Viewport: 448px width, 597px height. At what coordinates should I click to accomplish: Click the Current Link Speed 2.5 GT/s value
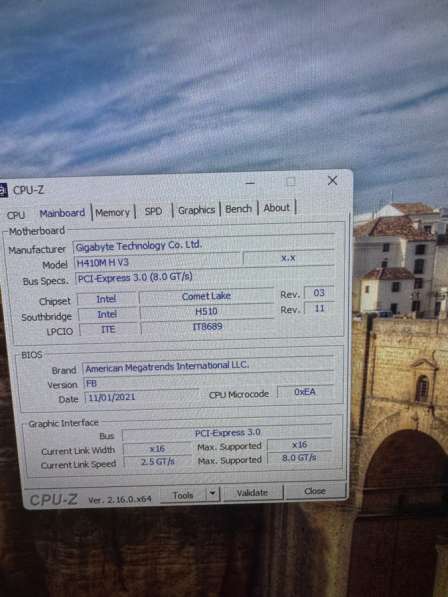point(158,462)
